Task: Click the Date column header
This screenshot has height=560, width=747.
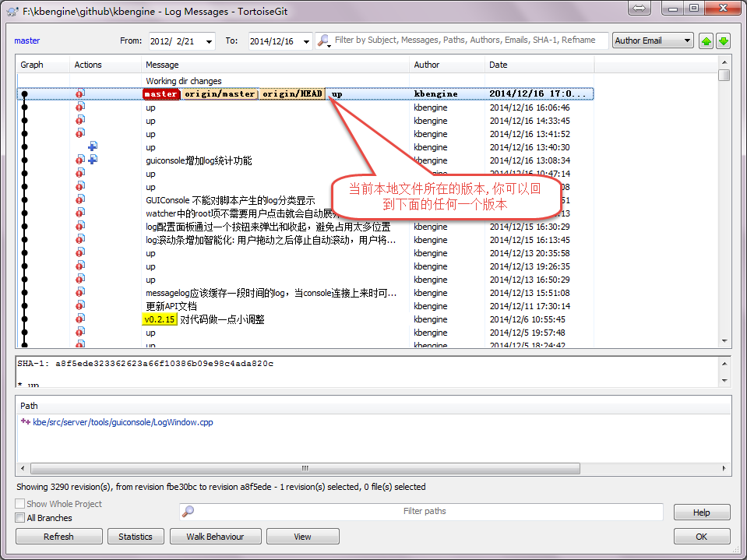Action: (539, 65)
